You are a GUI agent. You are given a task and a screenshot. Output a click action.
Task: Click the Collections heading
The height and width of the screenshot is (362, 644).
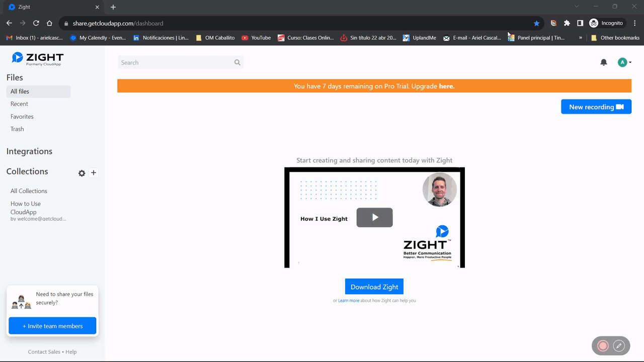27,171
